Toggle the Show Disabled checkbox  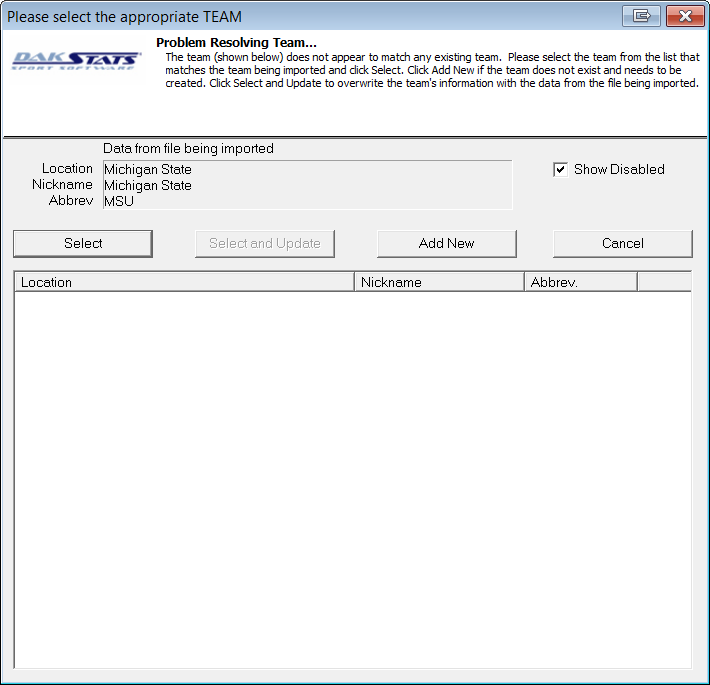click(x=560, y=170)
